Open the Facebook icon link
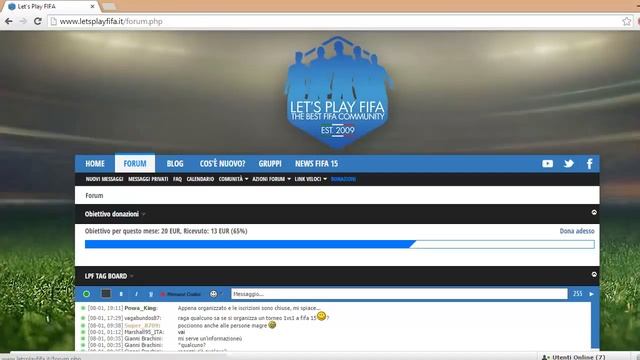The width and height of the screenshot is (640, 360). pos(589,164)
